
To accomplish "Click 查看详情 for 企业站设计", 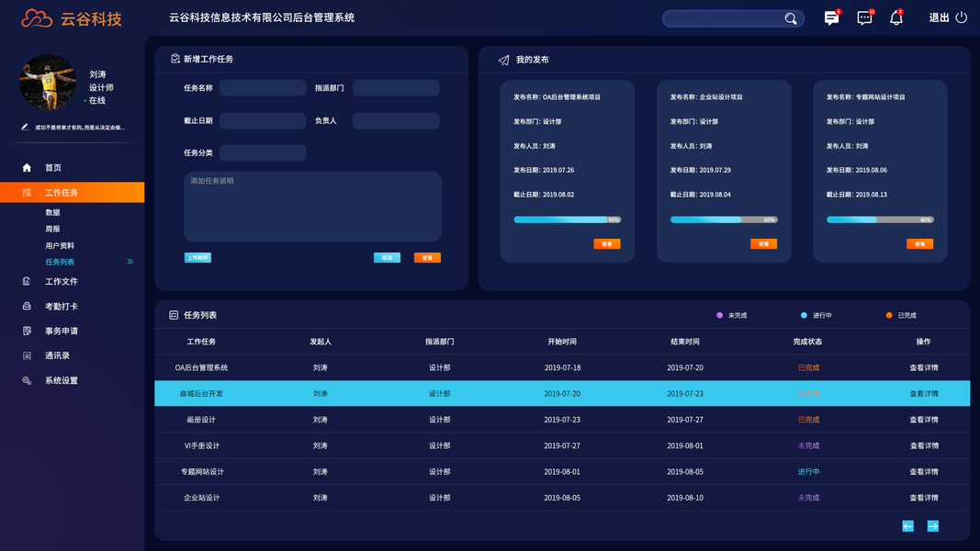I will point(924,498).
